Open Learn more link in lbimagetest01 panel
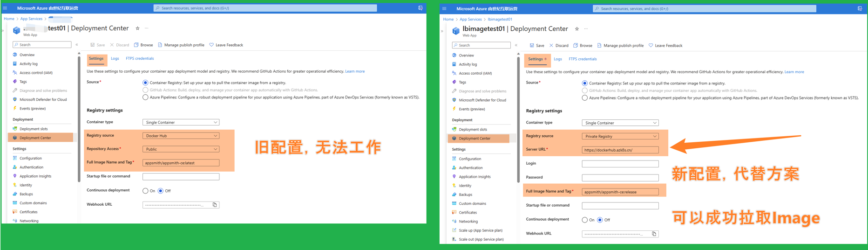Viewport: 868px width, 250px height. (x=794, y=72)
